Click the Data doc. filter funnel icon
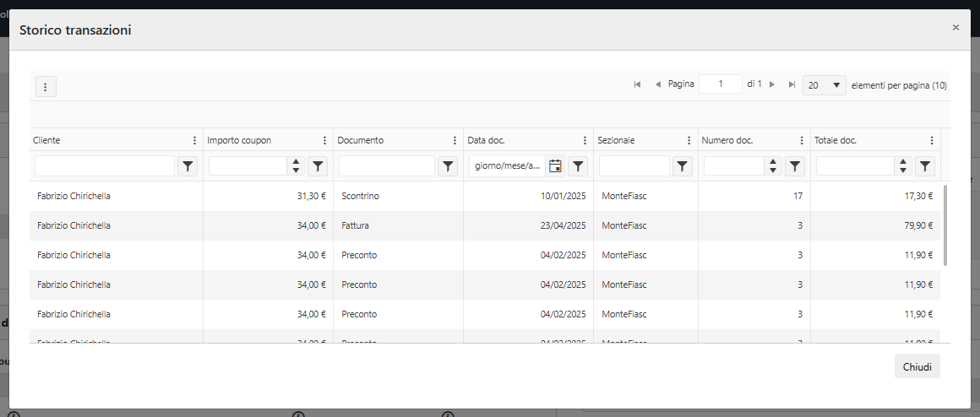Screen dimensions: 980x417 click(x=578, y=166)
